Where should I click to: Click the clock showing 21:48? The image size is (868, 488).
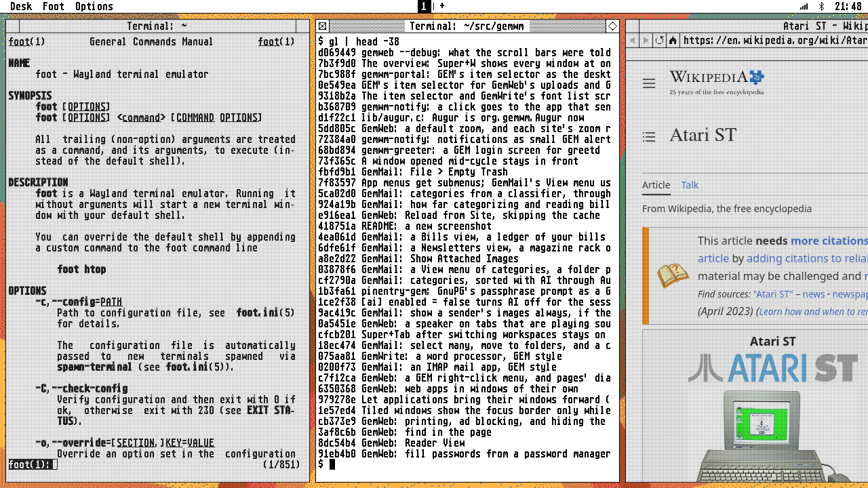[x=848, y=6]
